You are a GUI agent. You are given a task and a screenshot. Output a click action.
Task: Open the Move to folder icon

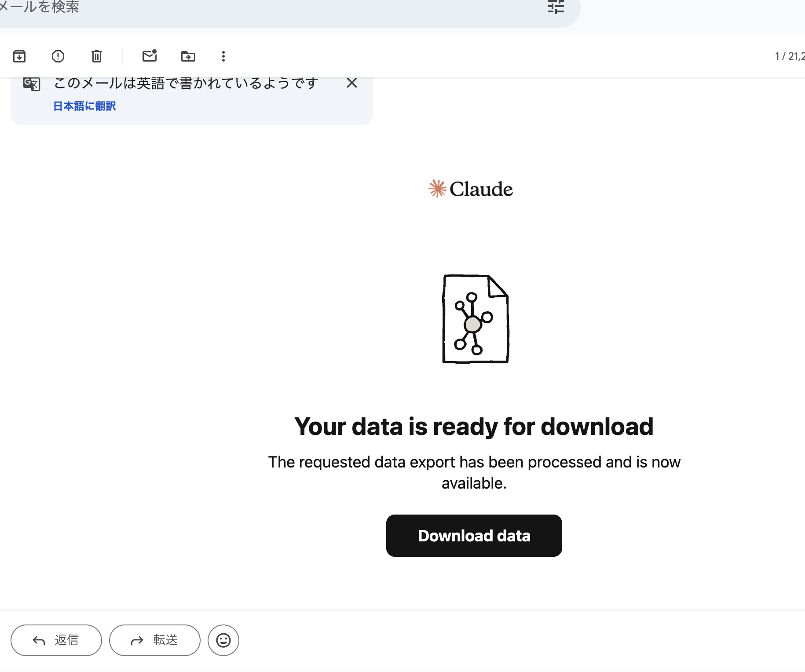(x=188, y=56)
